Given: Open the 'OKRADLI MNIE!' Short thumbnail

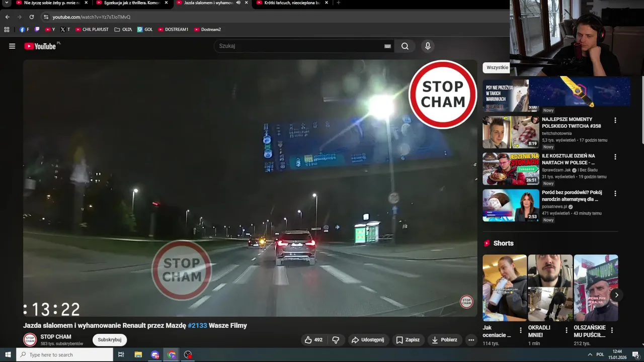Looking at the screenshot, I should pyautogui.click(x=550, y=288).
